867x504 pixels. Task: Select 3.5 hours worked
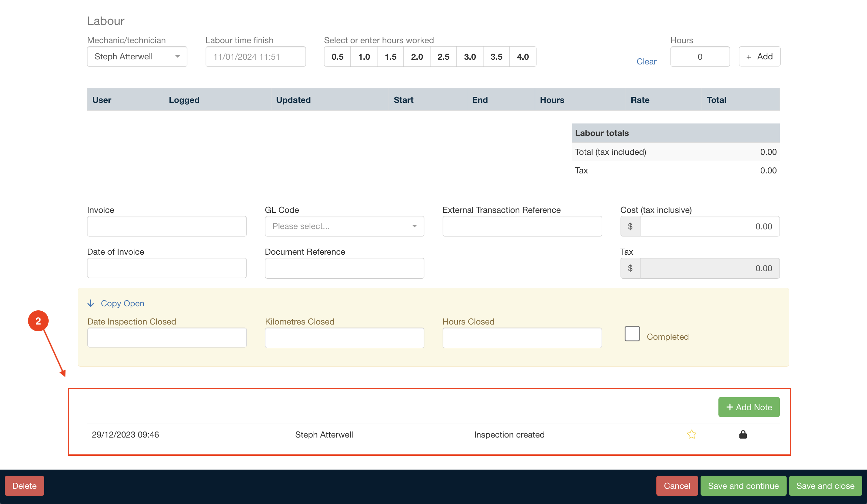point(496,57)
